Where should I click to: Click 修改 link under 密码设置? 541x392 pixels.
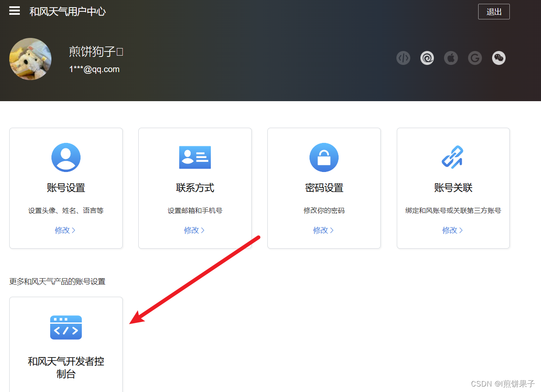(323, 230)
